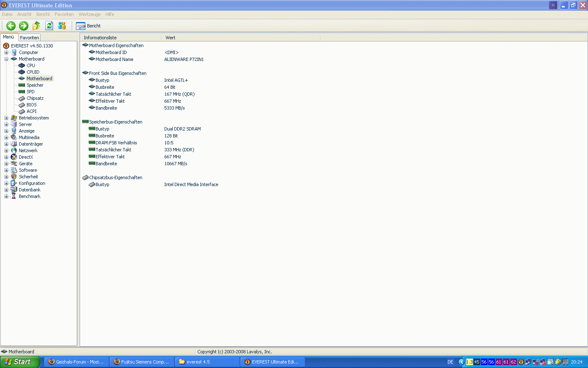Screen dimensions: 588x368
Task: Click the Benchmark hourglass icon in tree
Action: click(14, 196)
